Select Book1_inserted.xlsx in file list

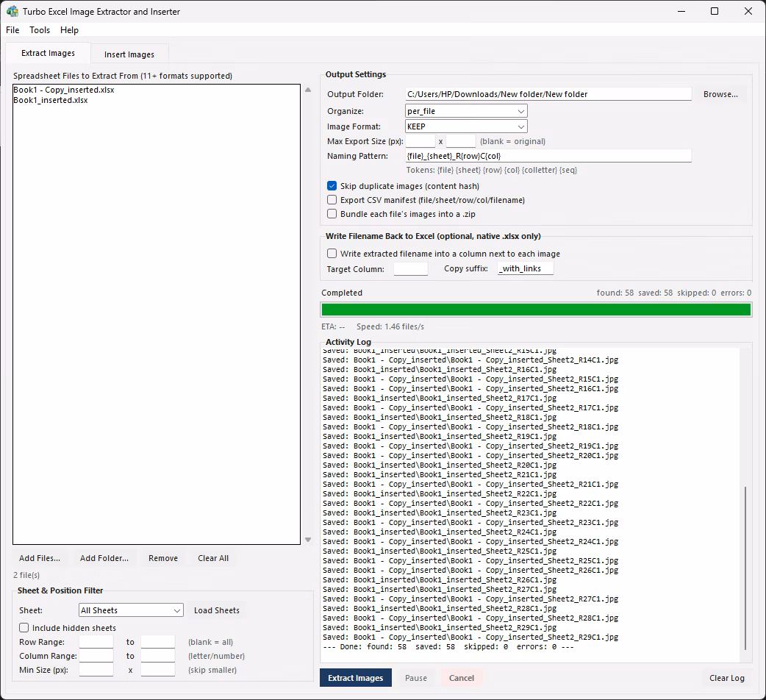point(50,100)
